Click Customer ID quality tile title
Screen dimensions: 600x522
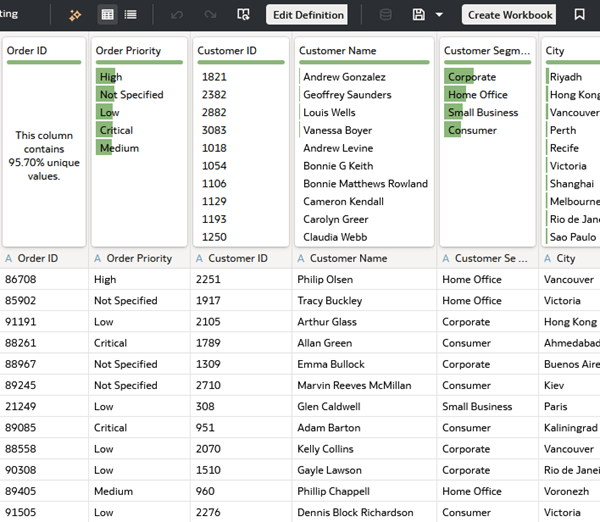tap(227, 51)
